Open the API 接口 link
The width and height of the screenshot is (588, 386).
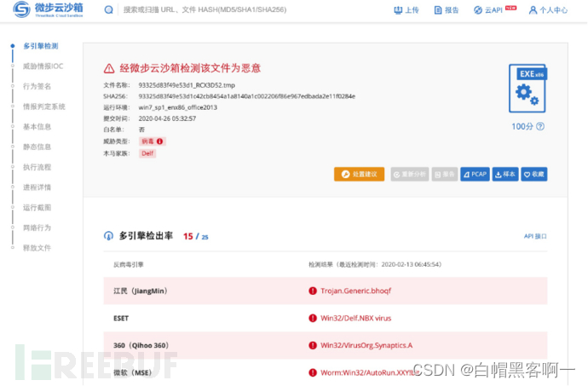[x=535, y=236]
